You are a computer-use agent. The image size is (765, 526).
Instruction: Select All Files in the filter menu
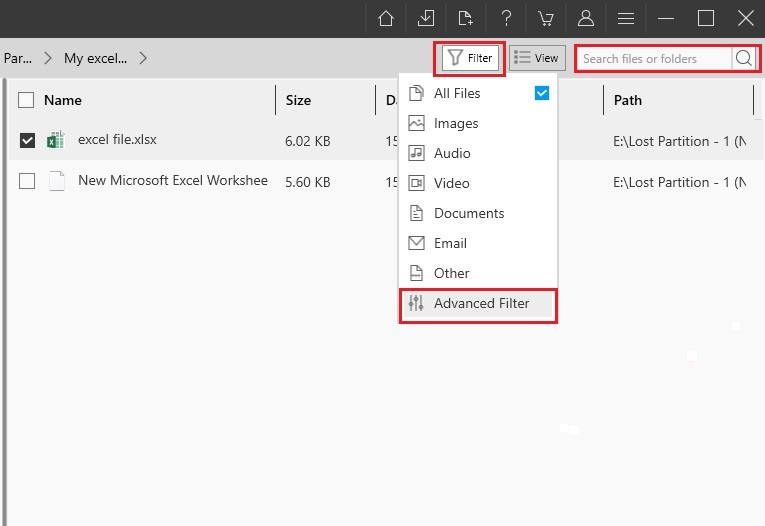click(x=478, y=93)
